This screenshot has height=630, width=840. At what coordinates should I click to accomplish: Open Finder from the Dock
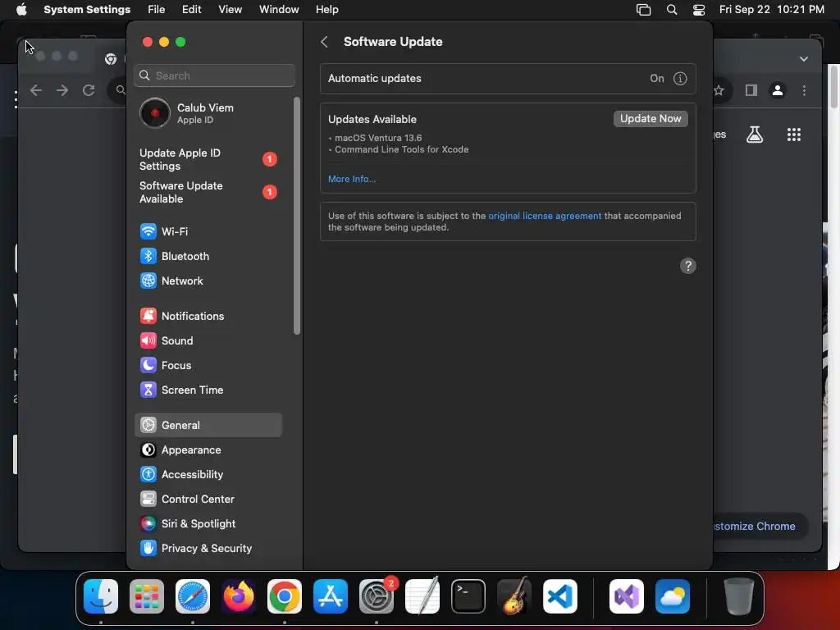(101, 596)
